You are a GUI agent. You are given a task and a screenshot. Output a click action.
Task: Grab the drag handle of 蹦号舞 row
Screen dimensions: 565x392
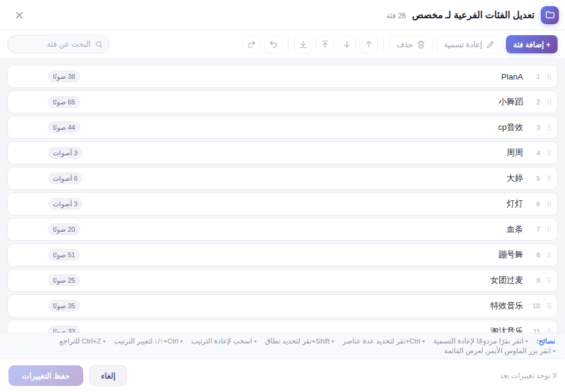[549, 255]
